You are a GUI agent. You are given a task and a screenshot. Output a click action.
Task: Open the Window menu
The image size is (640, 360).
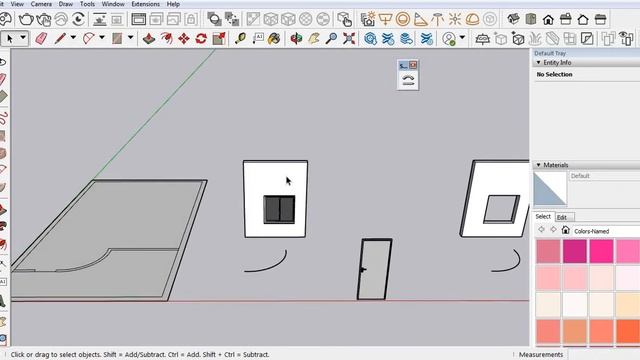(x=113, y=4)
